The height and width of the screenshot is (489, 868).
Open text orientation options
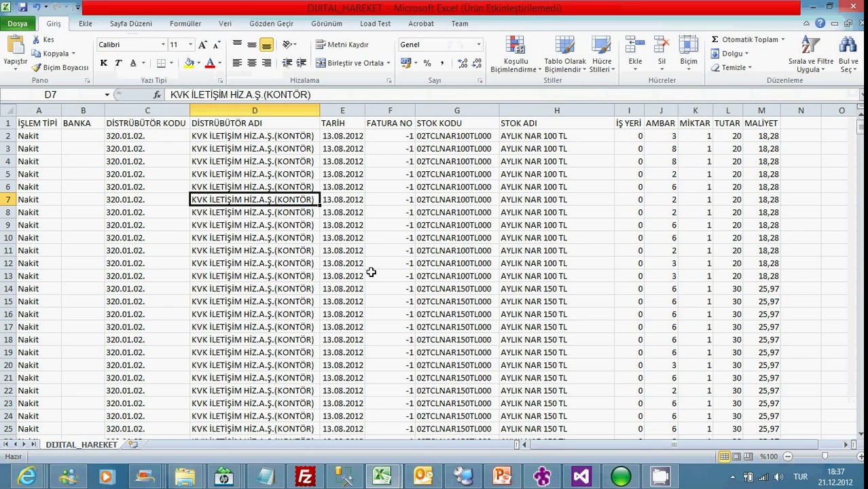coord(289,44)
